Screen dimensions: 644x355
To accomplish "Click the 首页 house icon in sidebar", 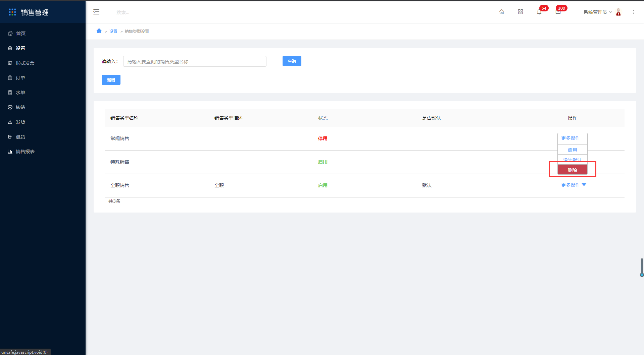I will tap(10, 34).
